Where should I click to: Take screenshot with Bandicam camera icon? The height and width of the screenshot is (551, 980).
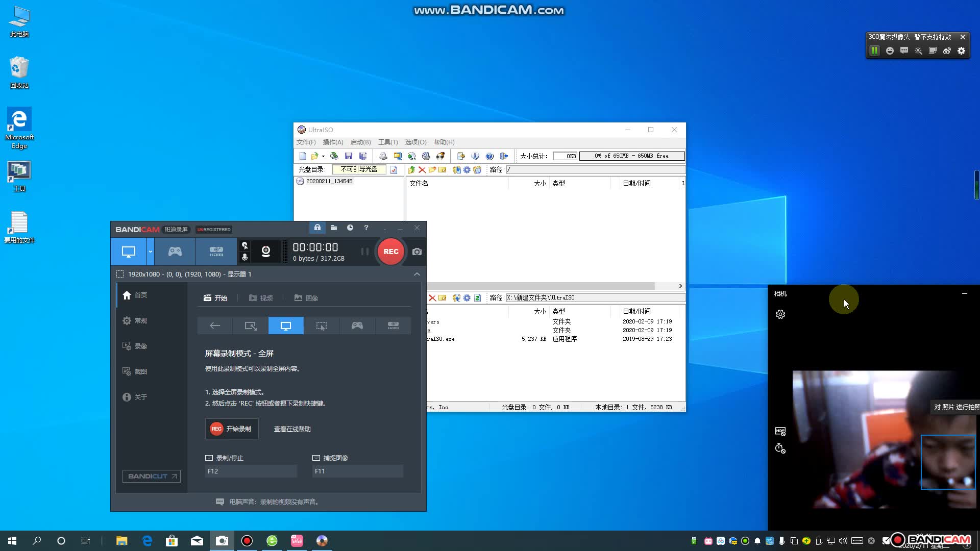(417, 252)
